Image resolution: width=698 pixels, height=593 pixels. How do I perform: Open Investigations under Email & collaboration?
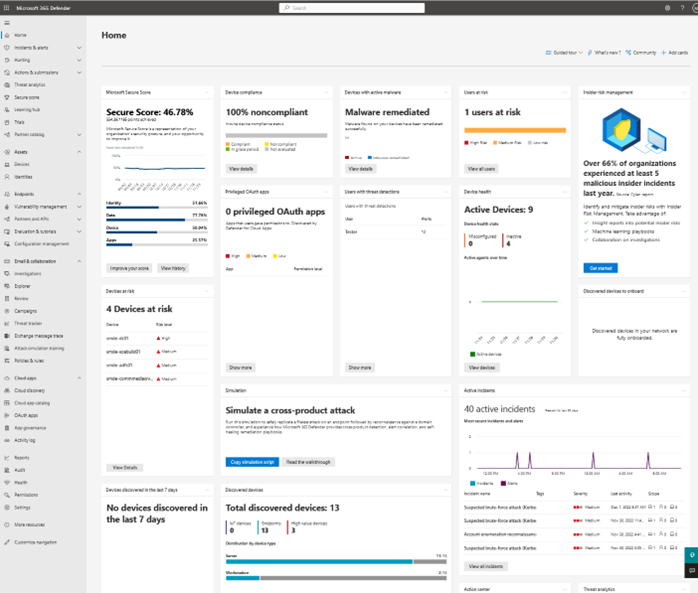click(28, 273)
